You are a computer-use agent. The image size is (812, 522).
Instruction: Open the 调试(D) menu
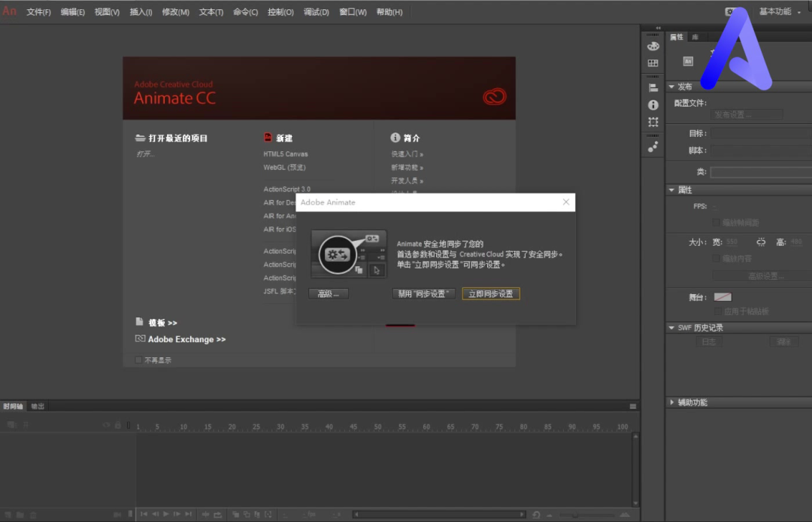pyautogui.click(x=317, y=12)
